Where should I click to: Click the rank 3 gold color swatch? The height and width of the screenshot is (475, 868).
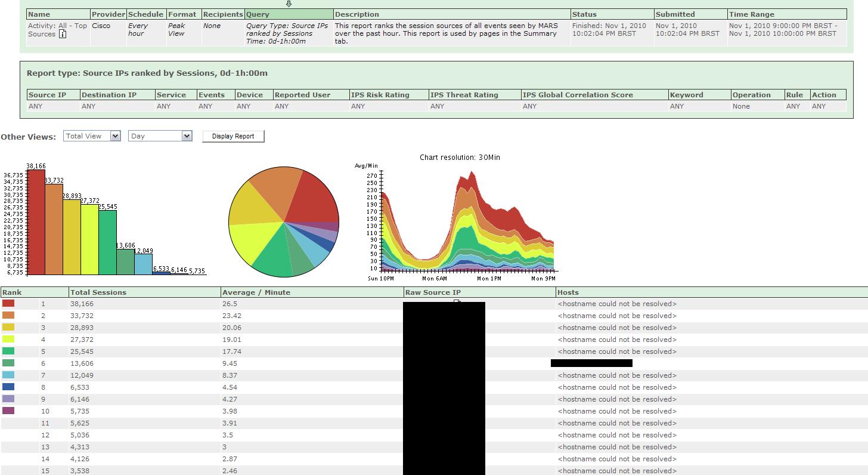8,327
